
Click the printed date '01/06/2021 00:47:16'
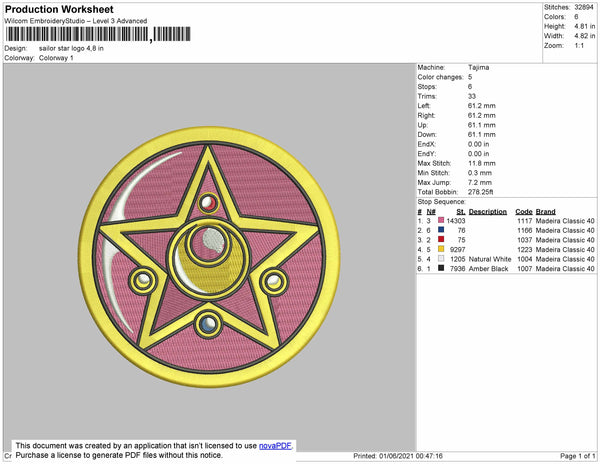[411, 456]
